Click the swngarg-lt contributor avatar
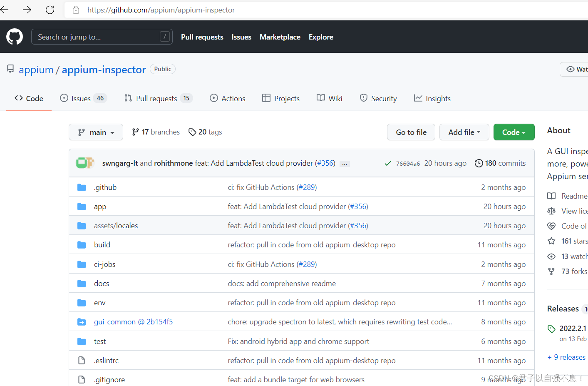Image resolution: width=588 pixels, height=386 pixels. coord(82,163)
